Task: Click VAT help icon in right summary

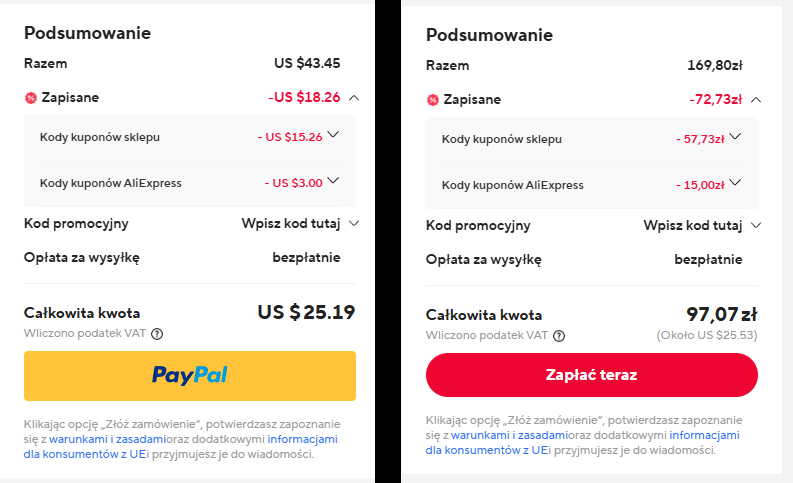Action: [x=559, y=336]
